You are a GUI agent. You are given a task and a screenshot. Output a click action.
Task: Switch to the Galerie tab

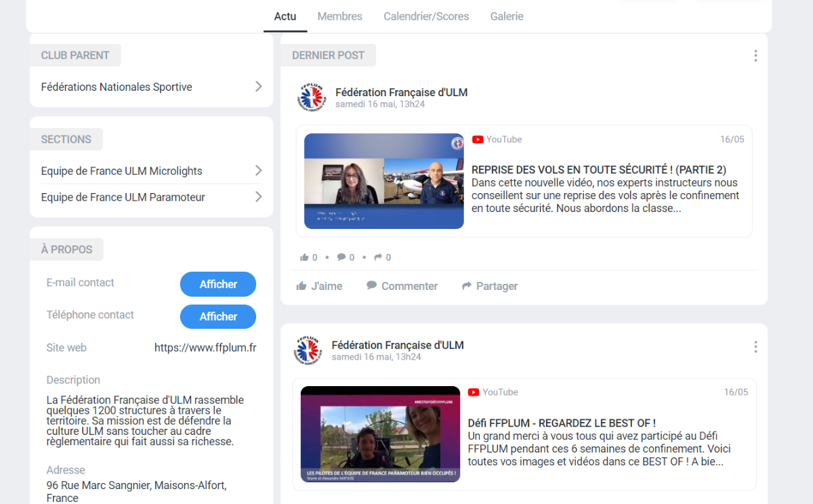click(x=507, y=16)
